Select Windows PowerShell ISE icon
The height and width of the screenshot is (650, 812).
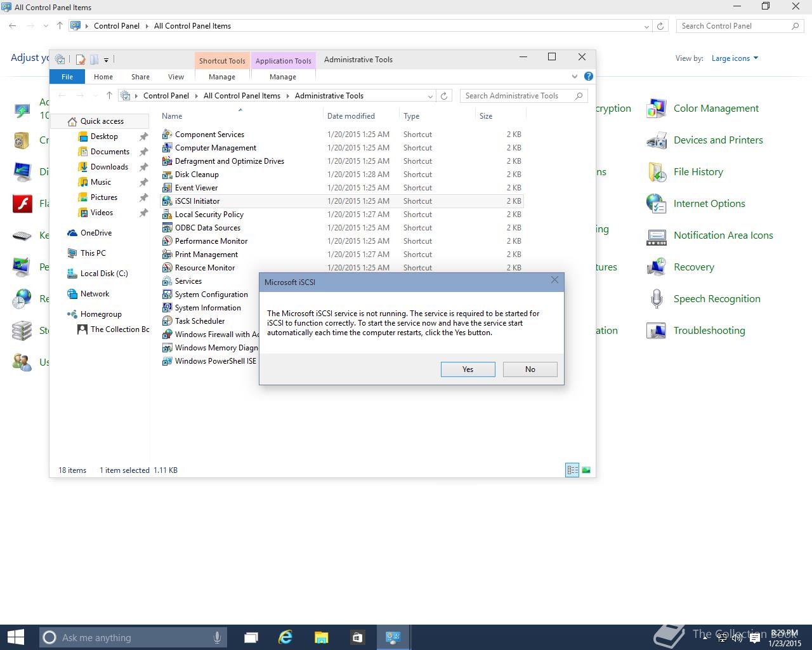coord(167,361)
